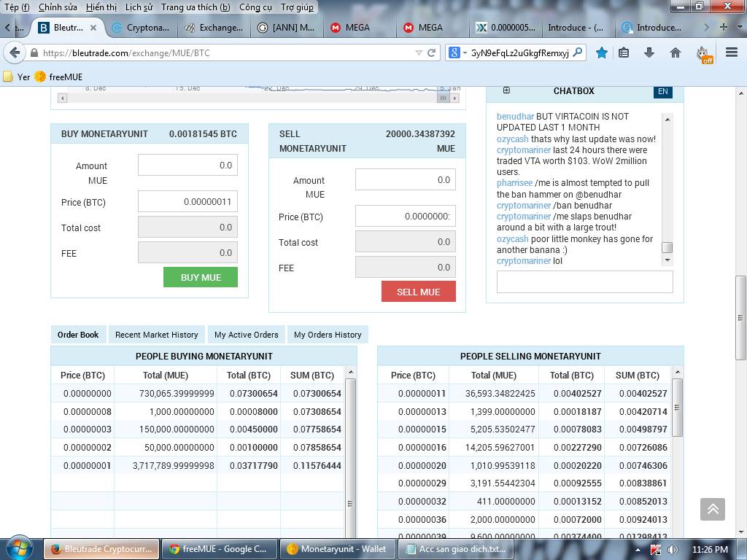
Task: Toggle the add-on icon labeled off
Action: pyautogui.click(x=703, y=54)
